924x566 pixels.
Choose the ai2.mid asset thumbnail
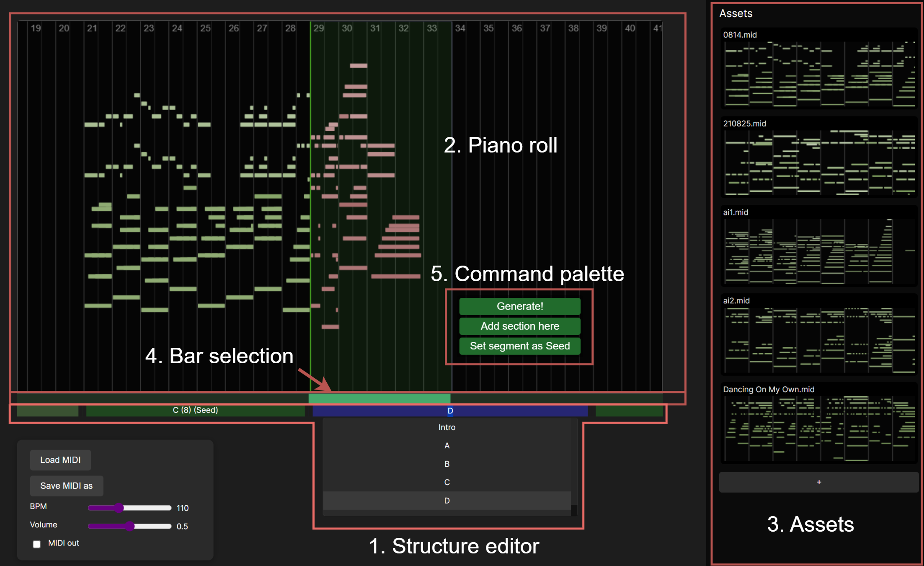(819, 339)
